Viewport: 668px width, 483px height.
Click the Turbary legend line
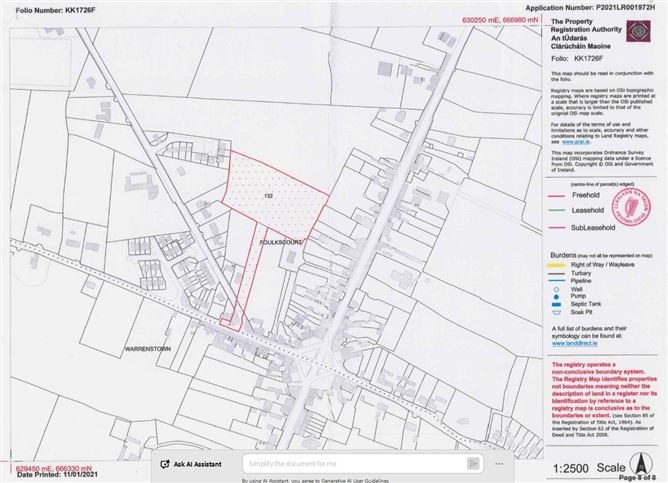pyautogui.click(x=555, y=273)
